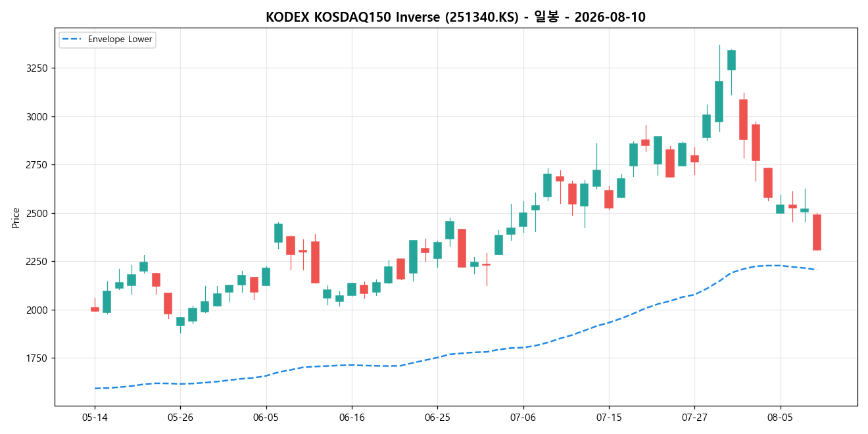Viewport: 868px width, 434px height.
Task: Click the 06-16 date tick label
Action: [352, 418]
